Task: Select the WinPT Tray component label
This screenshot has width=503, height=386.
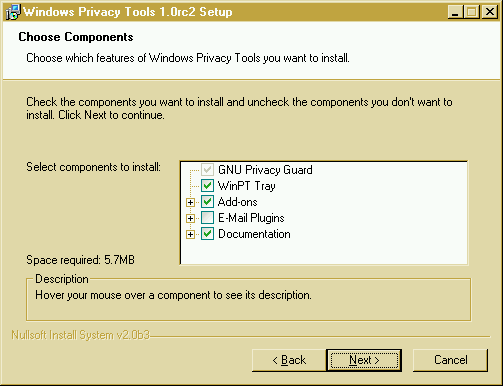Action: pyautogui.click(x=247, y=186)
